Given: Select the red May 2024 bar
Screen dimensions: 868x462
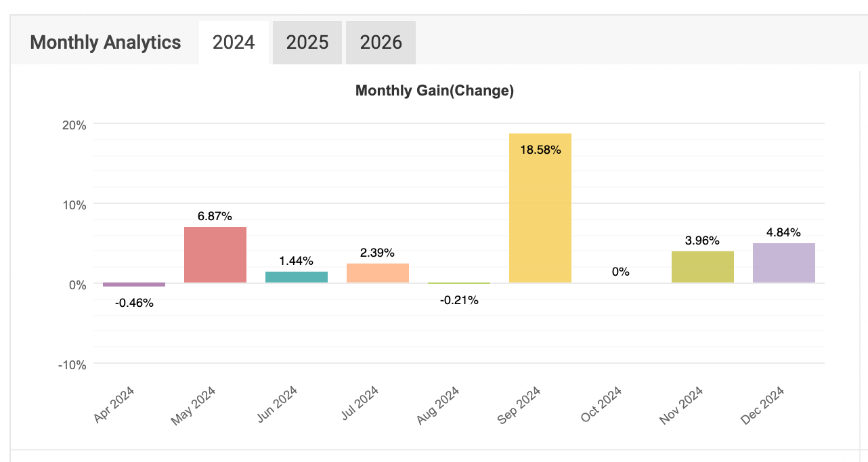Looking at the screenshot, I should [x=215, y=255].
